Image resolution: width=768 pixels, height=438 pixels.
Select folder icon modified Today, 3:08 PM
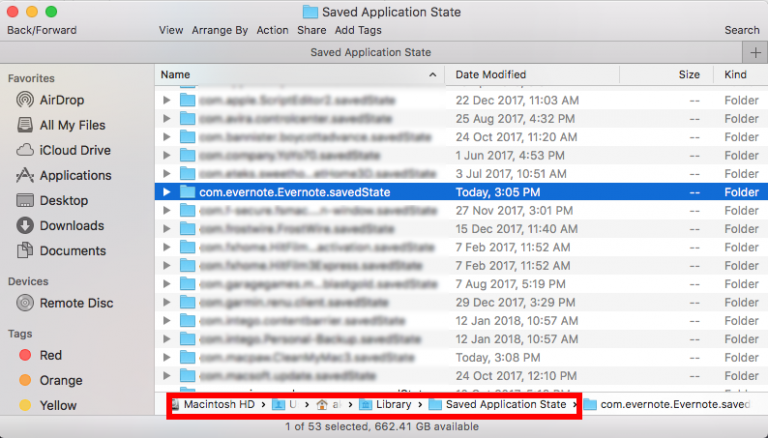pyautogui.click(x=188, y=357)
